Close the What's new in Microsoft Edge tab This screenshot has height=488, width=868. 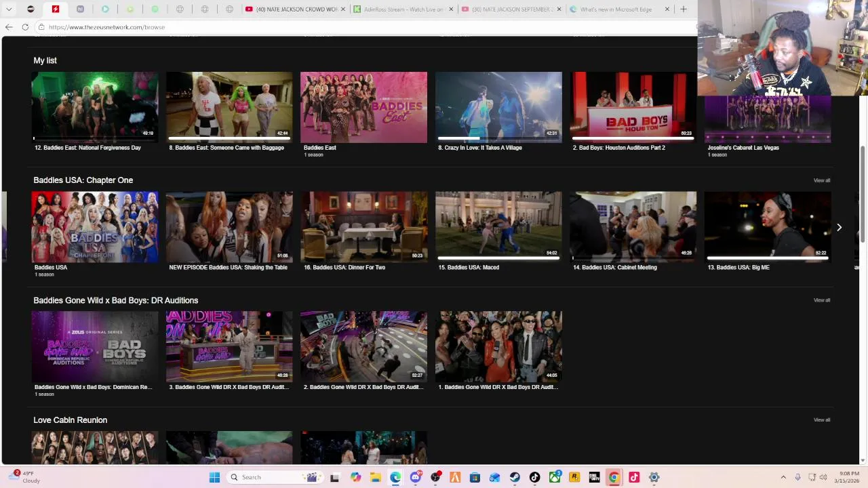[x=667, y=9]
